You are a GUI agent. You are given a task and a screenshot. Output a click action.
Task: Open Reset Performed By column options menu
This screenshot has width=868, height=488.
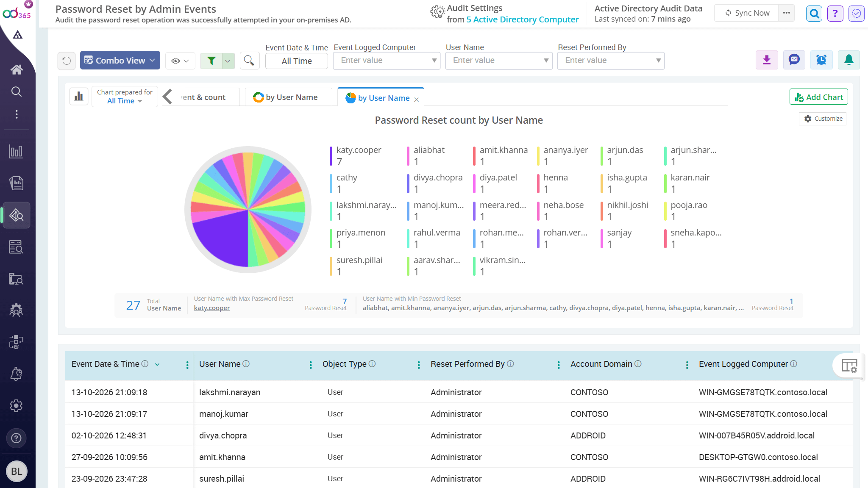[x=559, y=365]
